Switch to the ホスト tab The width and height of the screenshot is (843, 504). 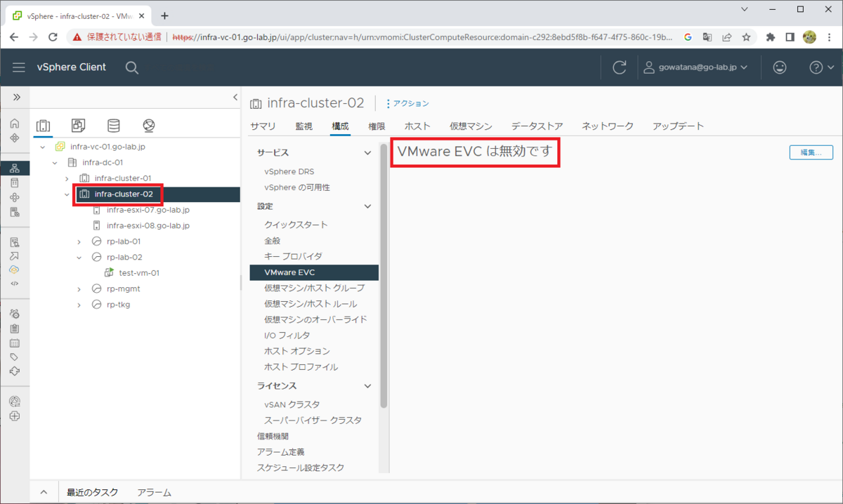[417, 126]
